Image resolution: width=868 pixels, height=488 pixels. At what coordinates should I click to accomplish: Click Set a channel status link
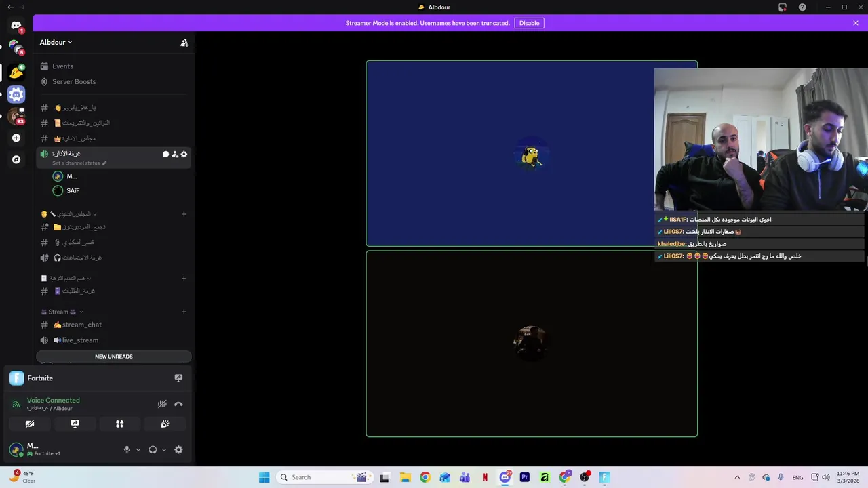pos(76,163)
